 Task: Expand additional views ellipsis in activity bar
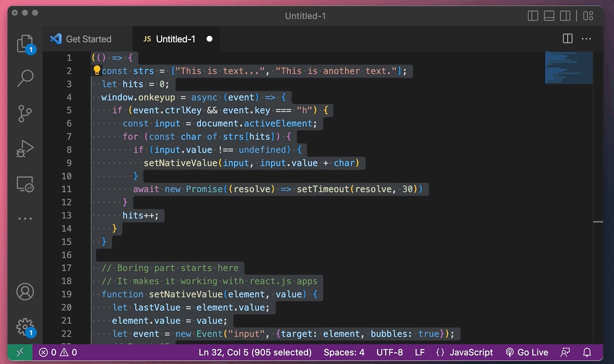(25, 219)
